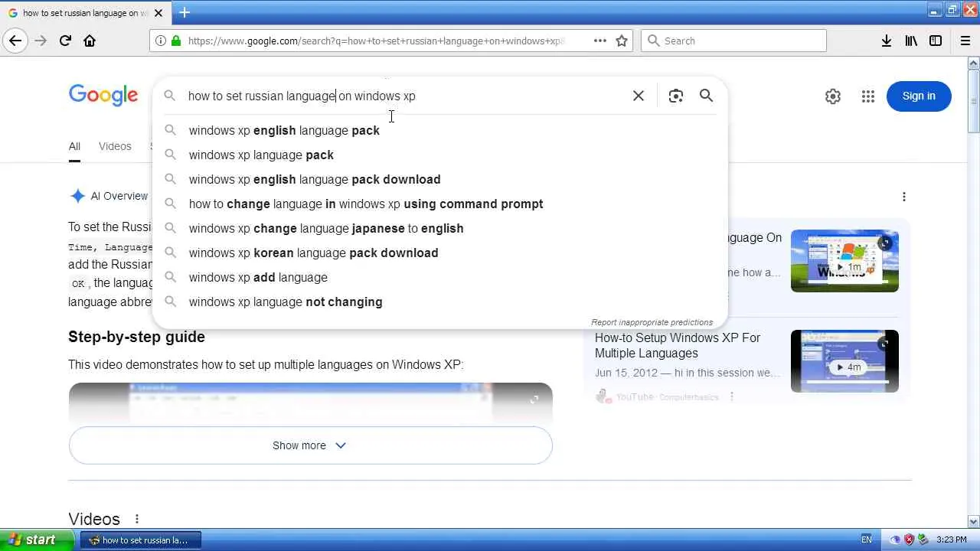Click the system clock showing 3:23 PM
980x551 pixels.
tap(952, 540)
